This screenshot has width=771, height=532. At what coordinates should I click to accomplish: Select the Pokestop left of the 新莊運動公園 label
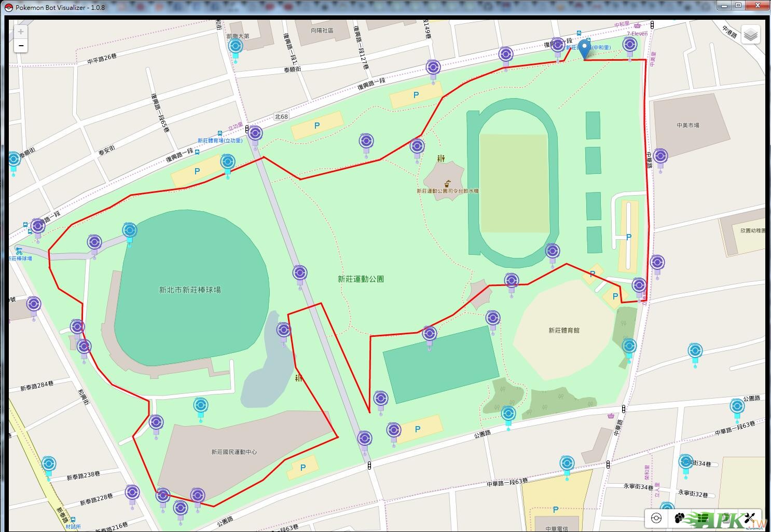pyautogui.click(x=299, y=276)
